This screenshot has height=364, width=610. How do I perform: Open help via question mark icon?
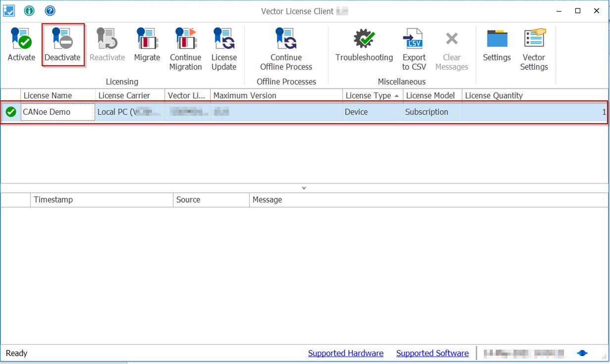click(50, 10)
